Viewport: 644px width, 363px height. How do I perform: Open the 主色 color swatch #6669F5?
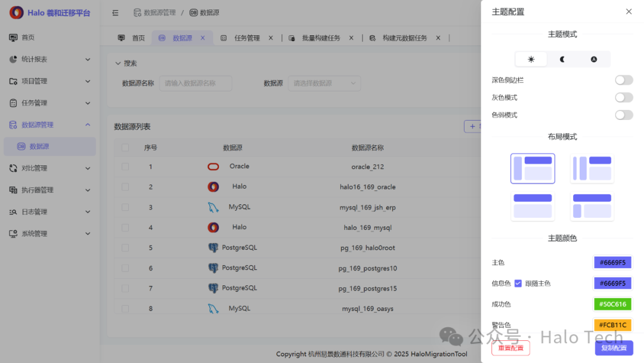coord(612,262)
